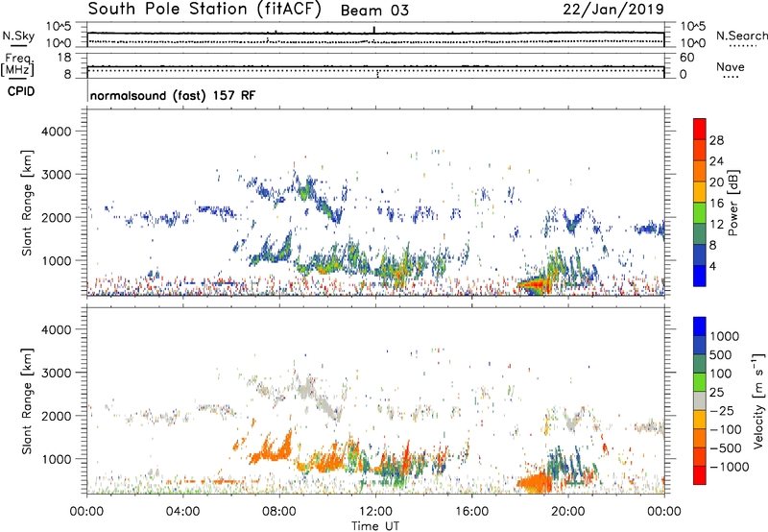
Task: Click the 'Power [dB]' colorbar label
Action: [732, 203]
